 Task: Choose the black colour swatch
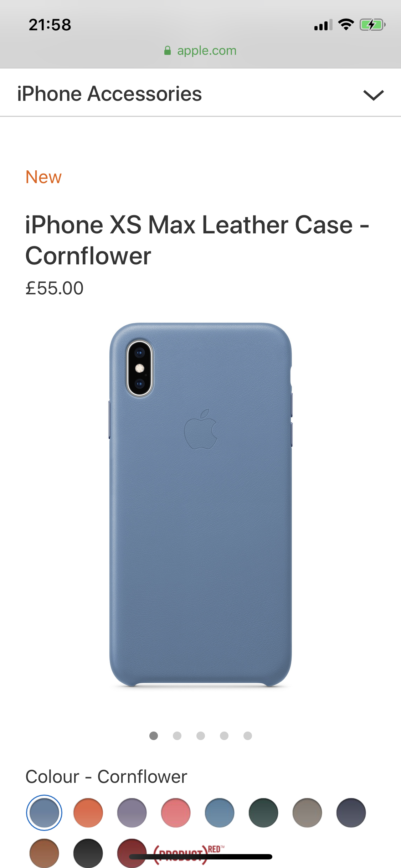pos(88,853)
